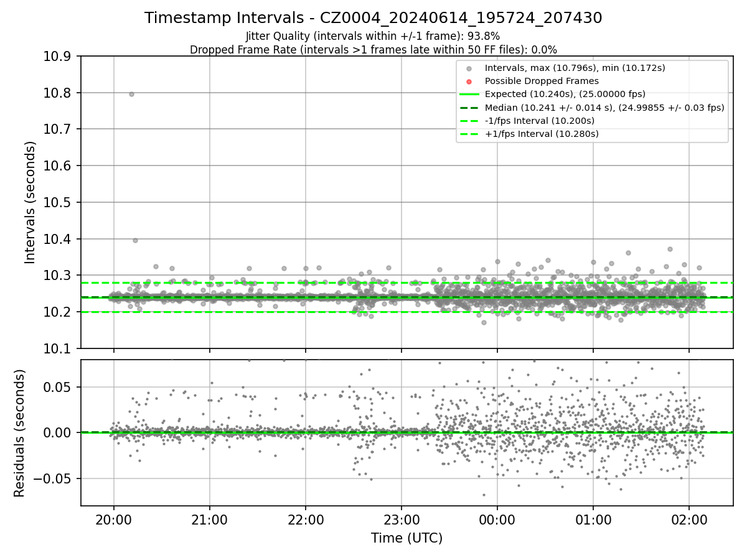Click the dark green dashed marker for Median legend

(469, 108)
